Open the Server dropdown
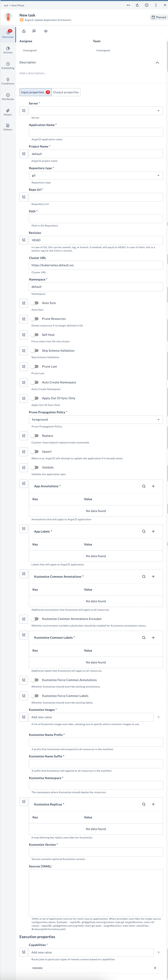 [x=96, y=111]
